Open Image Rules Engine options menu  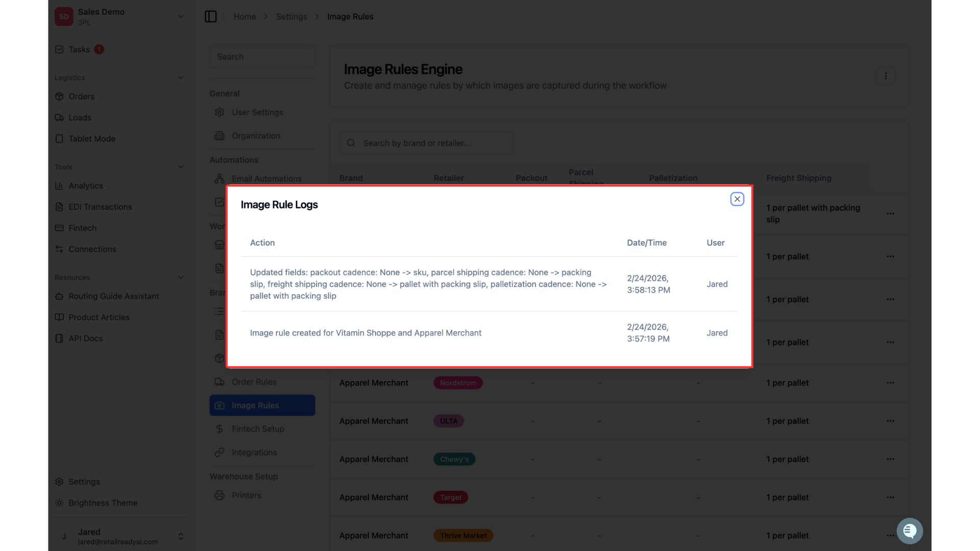(886, 76)
